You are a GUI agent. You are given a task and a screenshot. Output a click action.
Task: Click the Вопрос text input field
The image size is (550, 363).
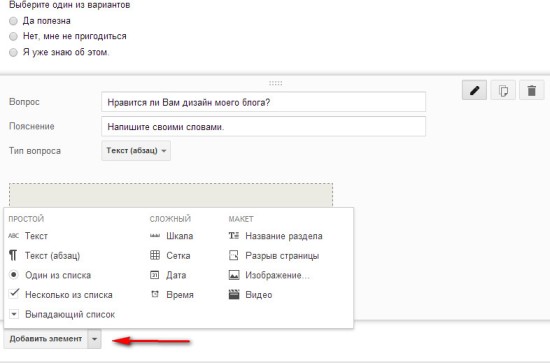pos(263,102)
